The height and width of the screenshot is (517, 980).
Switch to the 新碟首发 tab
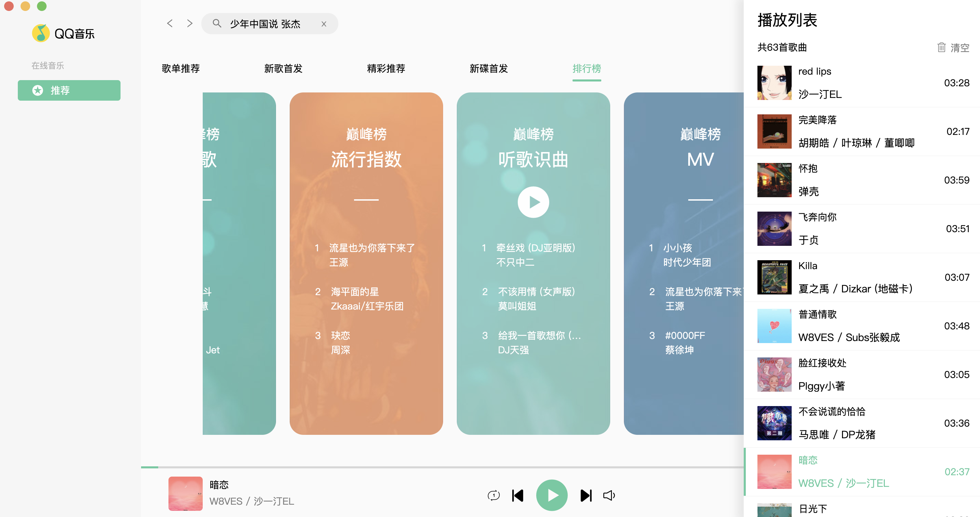tap(489, 68)
